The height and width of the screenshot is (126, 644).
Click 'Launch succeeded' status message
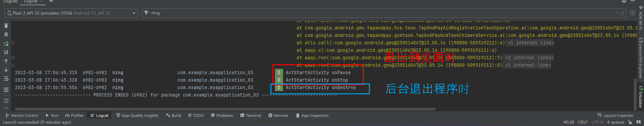[37, 122]
